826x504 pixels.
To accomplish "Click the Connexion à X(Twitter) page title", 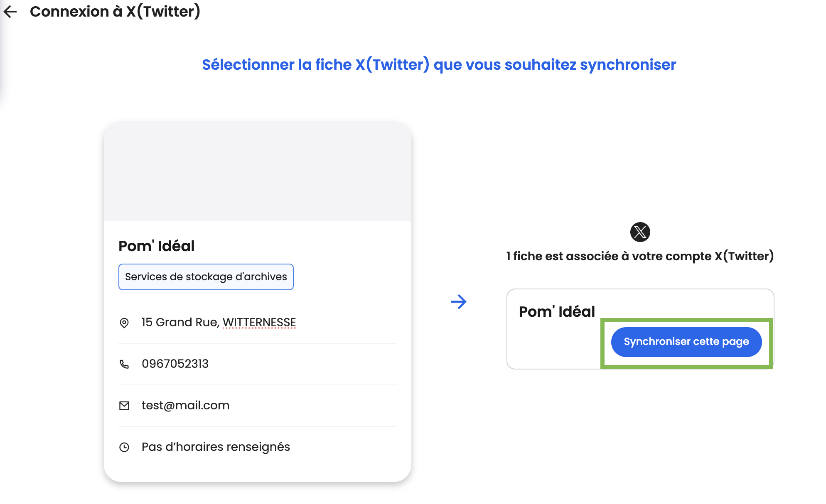I will (115, 12).
